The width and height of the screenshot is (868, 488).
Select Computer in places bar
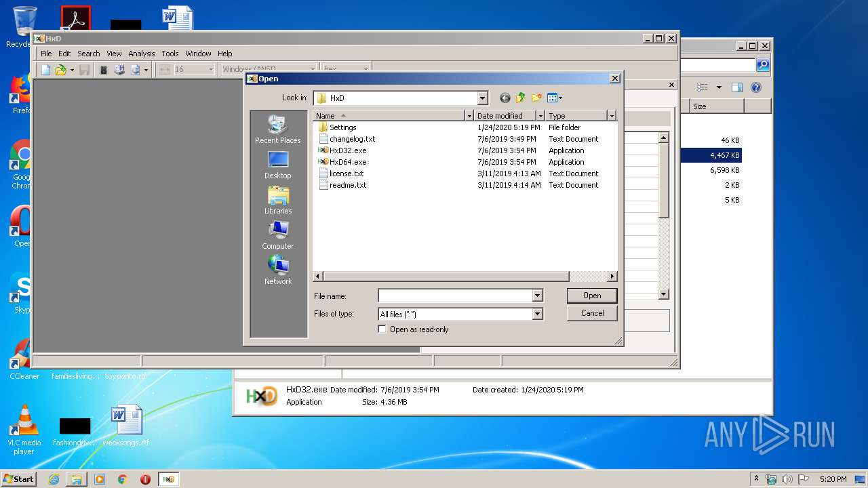click(278, 235)
